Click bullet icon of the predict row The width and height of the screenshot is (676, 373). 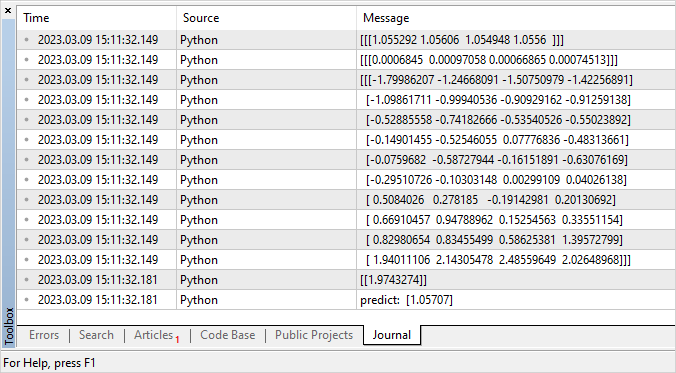[27, 300]
